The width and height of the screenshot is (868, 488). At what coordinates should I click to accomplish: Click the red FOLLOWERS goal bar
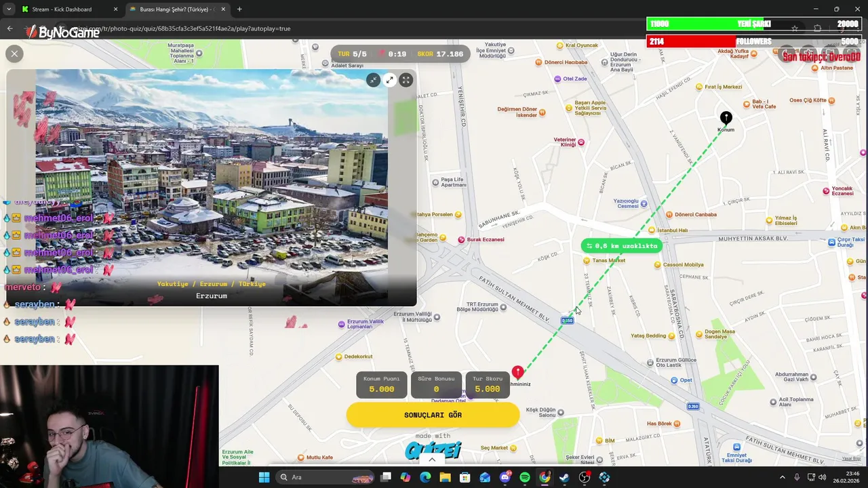[753, 42]
